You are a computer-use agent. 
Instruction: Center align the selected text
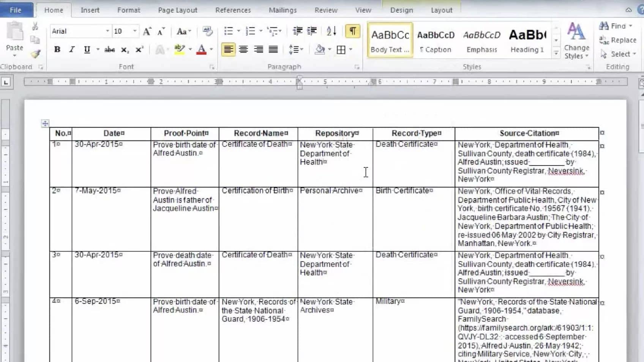click(243, 49)
